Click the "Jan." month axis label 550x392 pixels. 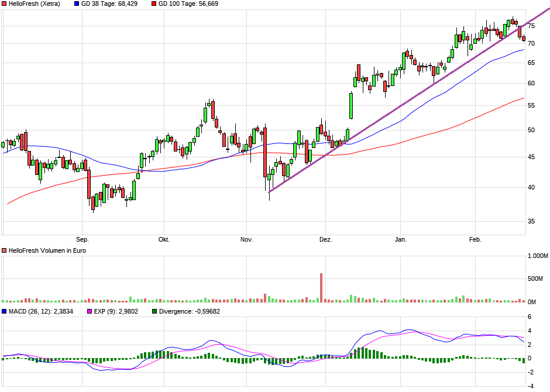[401, 240]
